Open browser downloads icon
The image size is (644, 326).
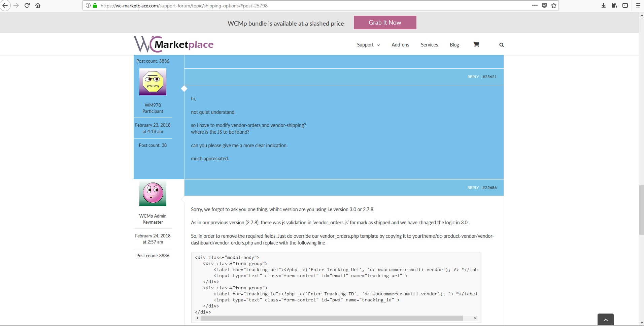click(x=604, y=5)
